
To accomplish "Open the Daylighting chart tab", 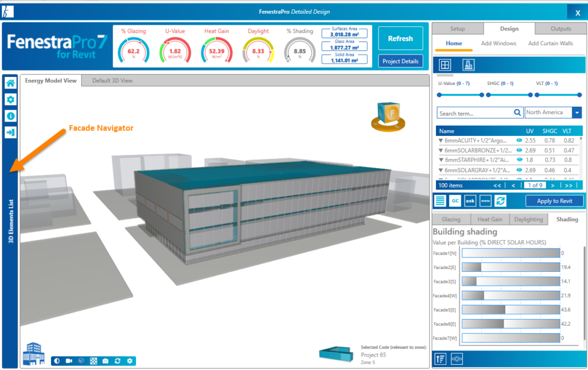I will [528, 220].
